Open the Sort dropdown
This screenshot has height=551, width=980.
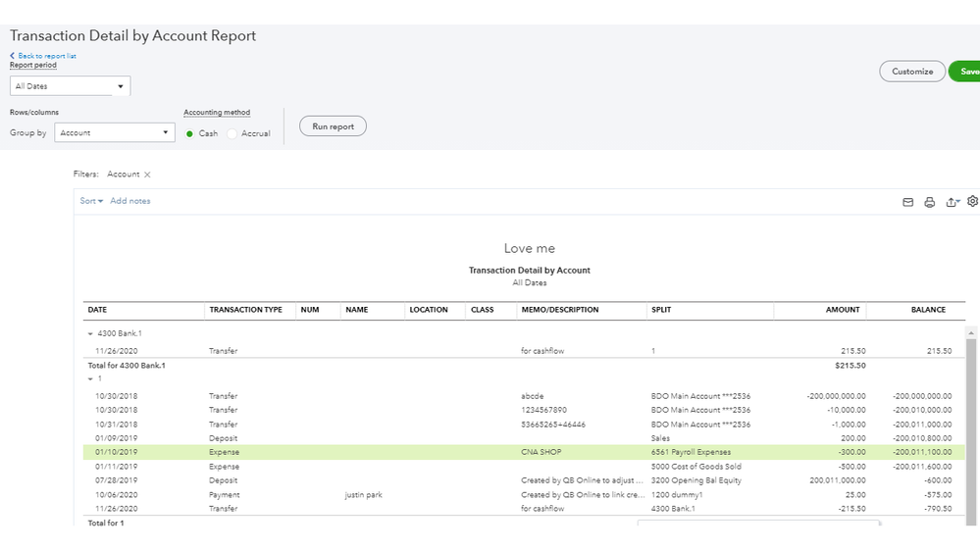click(x=91, y=201)
